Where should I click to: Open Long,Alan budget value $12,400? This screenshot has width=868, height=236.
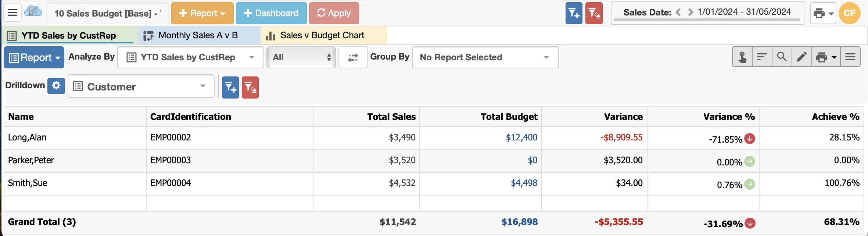pos(521,137)
